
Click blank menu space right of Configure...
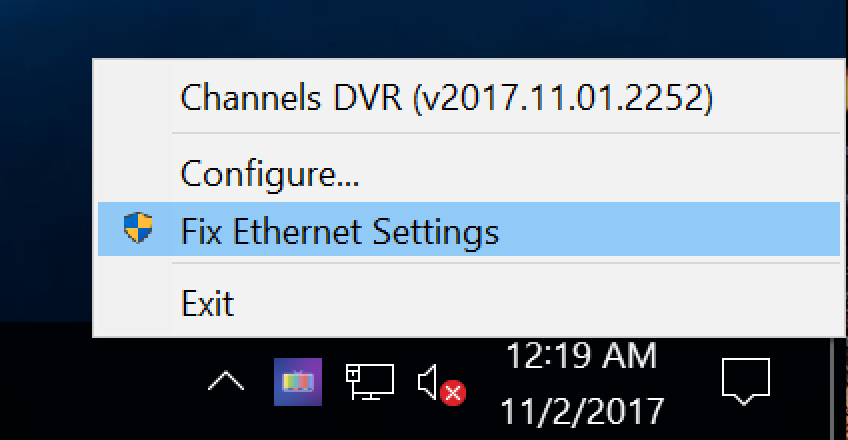600,174
